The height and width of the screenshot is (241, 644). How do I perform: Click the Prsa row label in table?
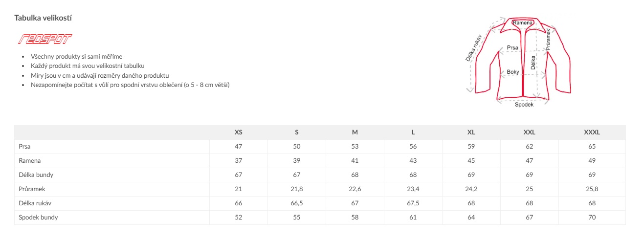pos(25,147)
